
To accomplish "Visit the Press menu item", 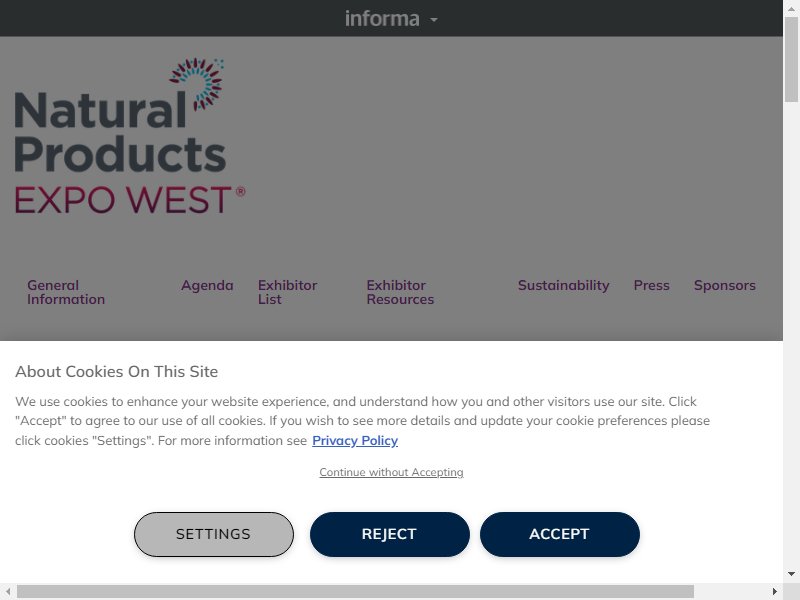I will click(x=652, y=285).
